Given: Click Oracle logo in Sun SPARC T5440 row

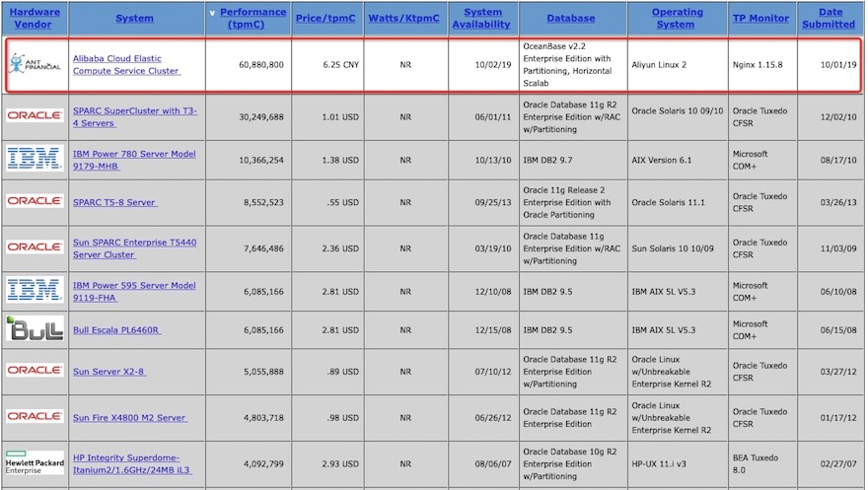Looking at the screenshot, I should [35, 247].
